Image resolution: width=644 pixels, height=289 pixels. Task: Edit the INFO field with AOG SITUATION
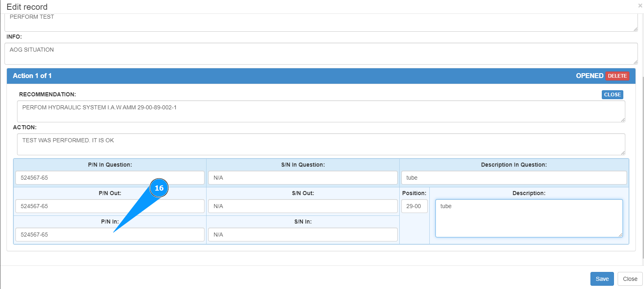(x=321, y=54)
